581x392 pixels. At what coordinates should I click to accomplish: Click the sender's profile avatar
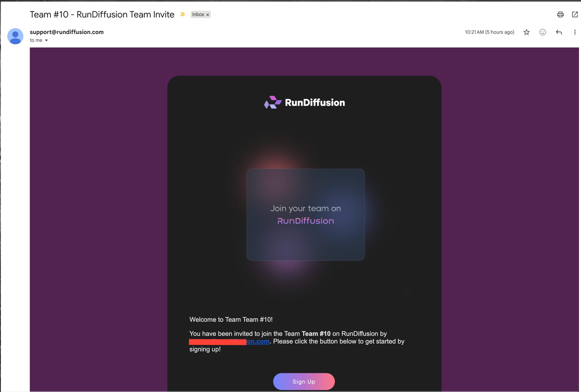click(15, 36)
